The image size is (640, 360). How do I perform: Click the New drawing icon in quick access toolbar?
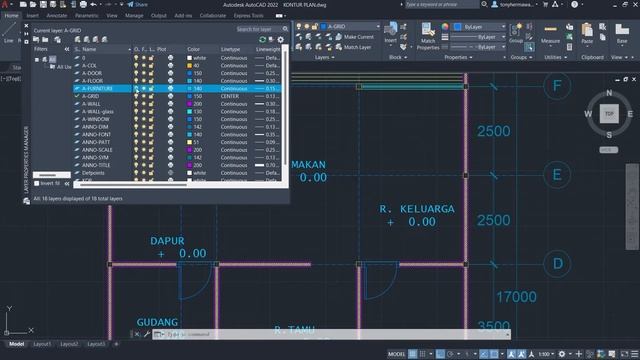[x=23, y=4]
